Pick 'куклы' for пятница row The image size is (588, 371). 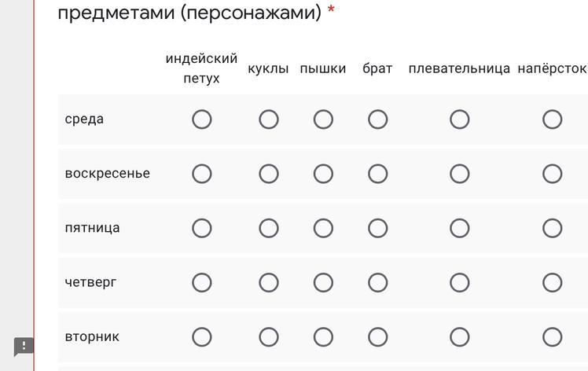point(269,228)
